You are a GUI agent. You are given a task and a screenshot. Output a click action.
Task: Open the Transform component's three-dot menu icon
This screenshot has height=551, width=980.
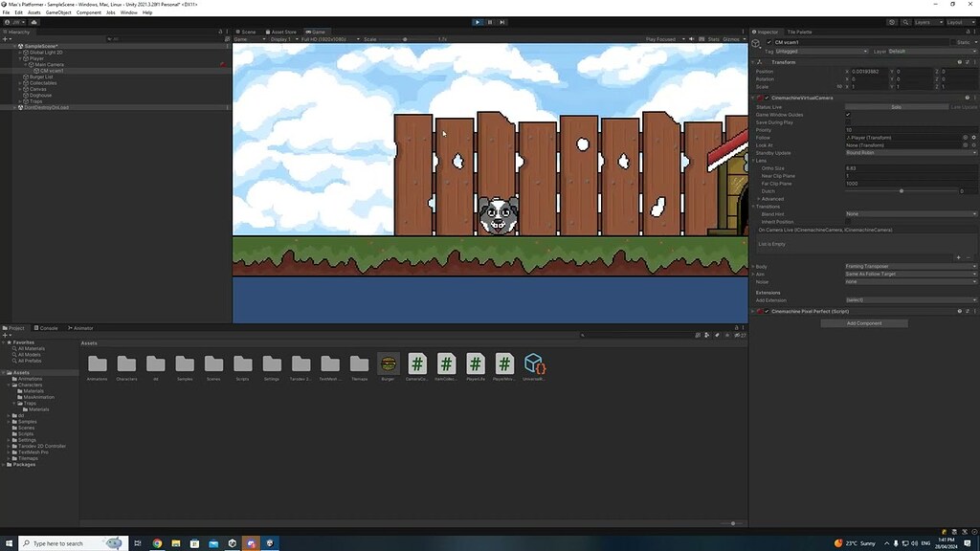973,61
